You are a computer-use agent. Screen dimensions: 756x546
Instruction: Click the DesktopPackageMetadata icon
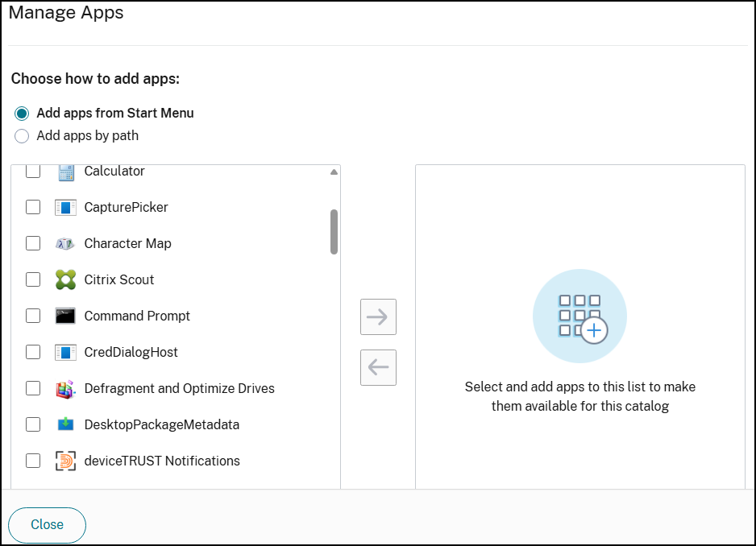click(x=65, y=424)
